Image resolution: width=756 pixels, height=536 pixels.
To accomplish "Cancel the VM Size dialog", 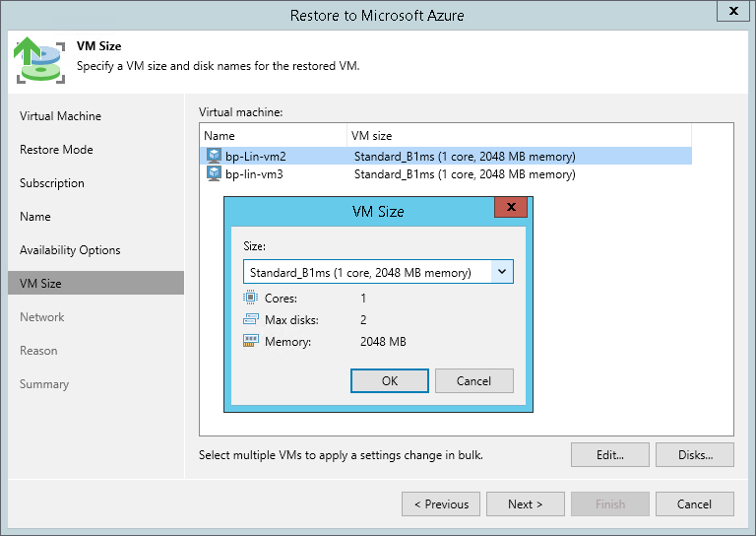I will tap(473, 381).
